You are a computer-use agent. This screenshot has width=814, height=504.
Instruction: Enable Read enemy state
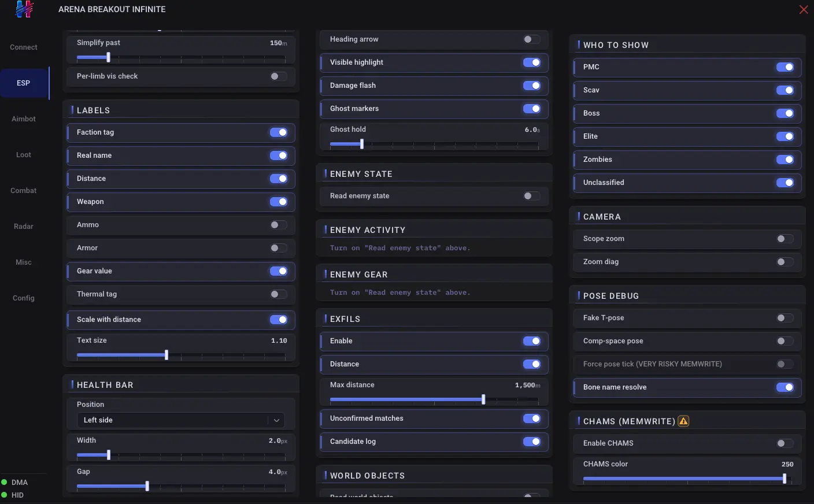click(x=532, y=196)
